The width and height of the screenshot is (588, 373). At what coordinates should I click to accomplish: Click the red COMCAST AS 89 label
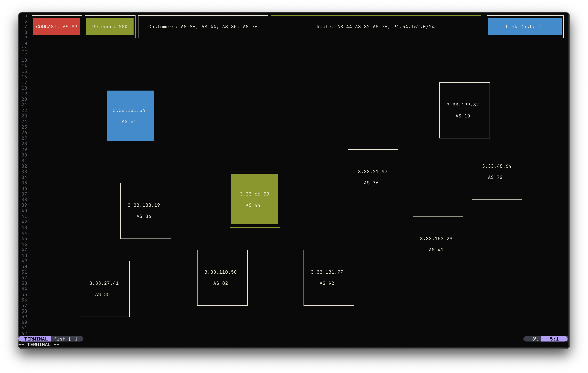pos(57,27)
